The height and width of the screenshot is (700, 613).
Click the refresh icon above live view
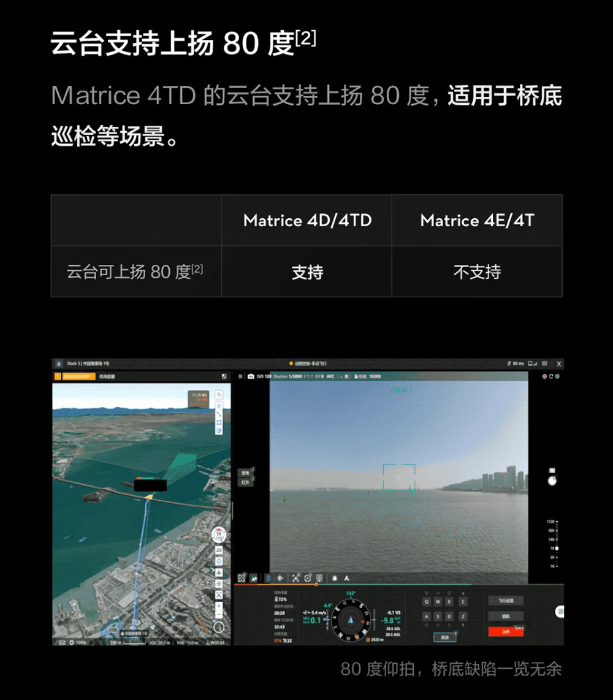(x=551, y=376)
